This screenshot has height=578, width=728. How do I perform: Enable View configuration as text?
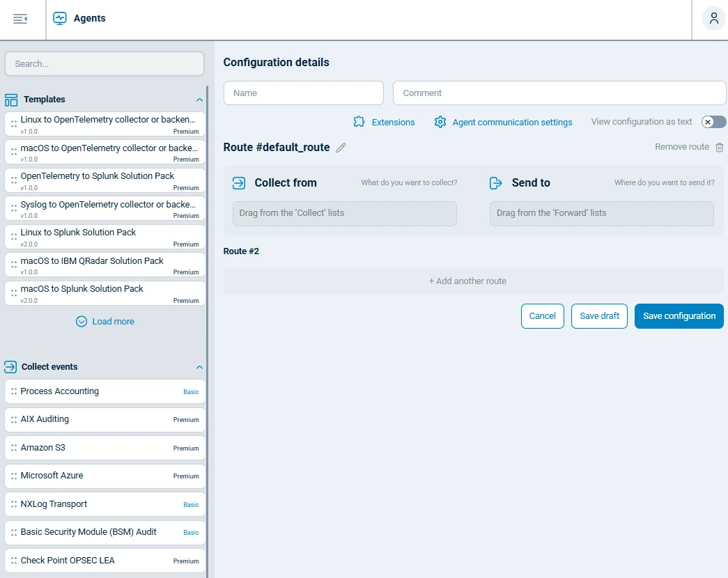tap(713, 122)
